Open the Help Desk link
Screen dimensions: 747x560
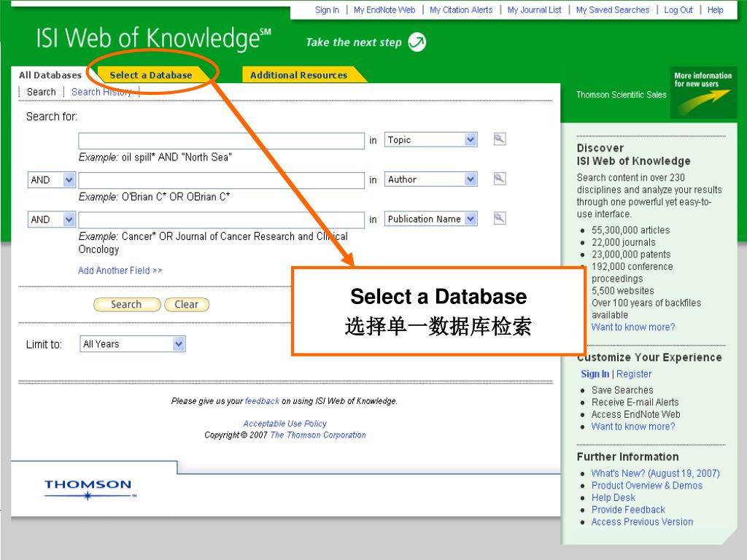tap(613, 497)
